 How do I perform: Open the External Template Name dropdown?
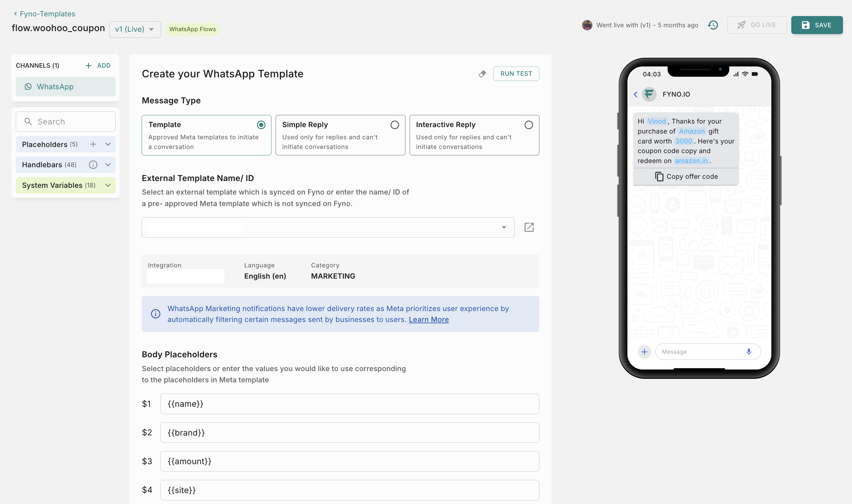pos(504,227)
